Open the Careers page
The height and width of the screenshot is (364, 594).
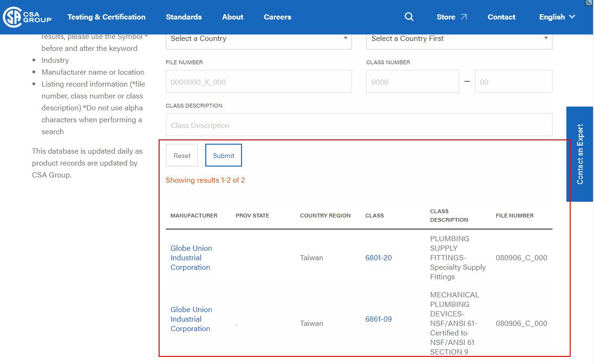tap(277, 17)
